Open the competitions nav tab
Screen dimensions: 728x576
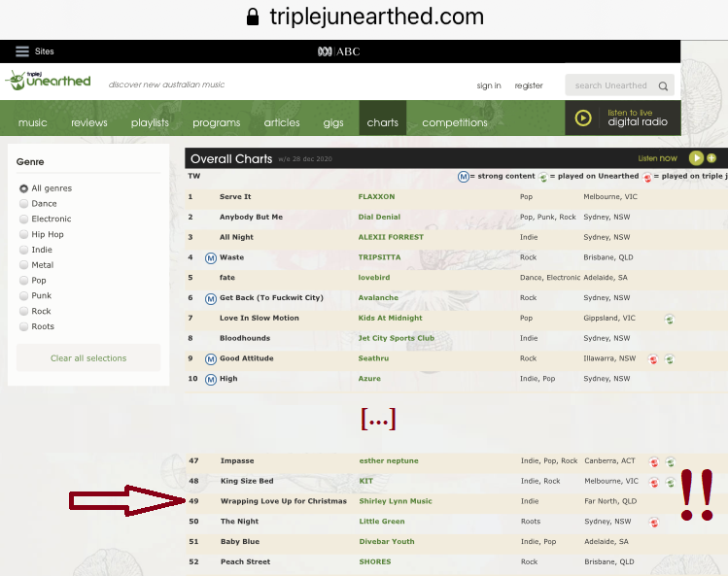(x=455, y=122)
